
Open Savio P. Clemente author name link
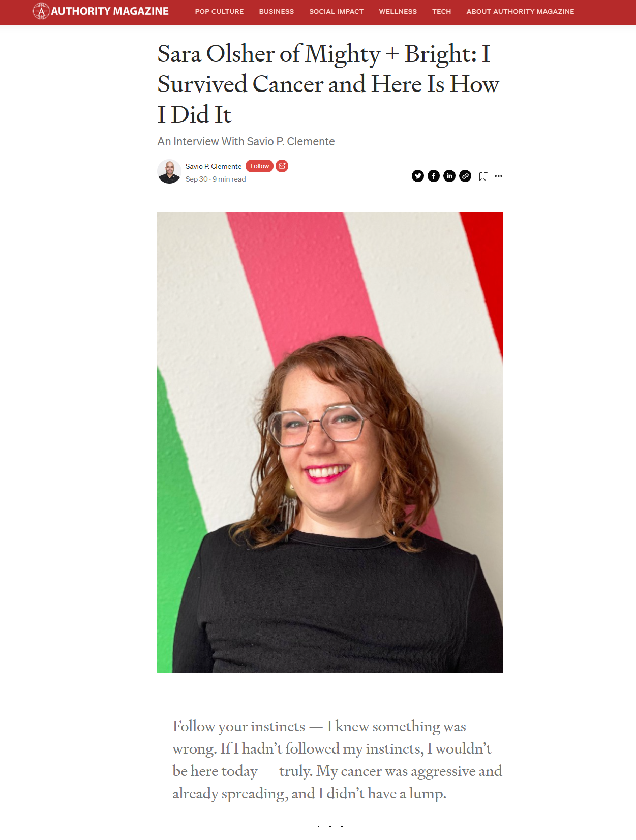point(214,166)
